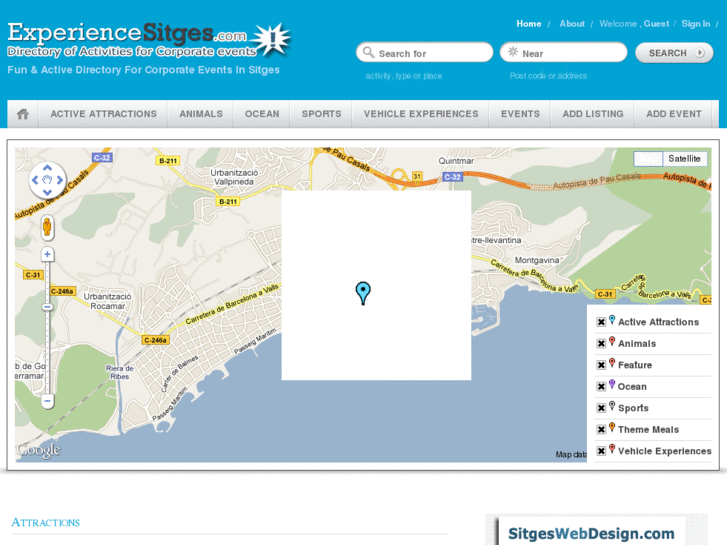Image resolution: width=727 pixels, height=545 pixels.
Task: Go to the Home link at top
Action: 529,24
